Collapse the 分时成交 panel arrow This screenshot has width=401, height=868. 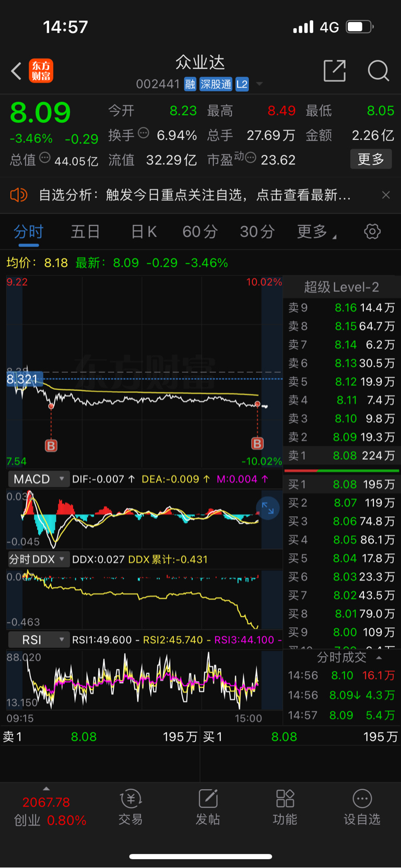point(379,658)
